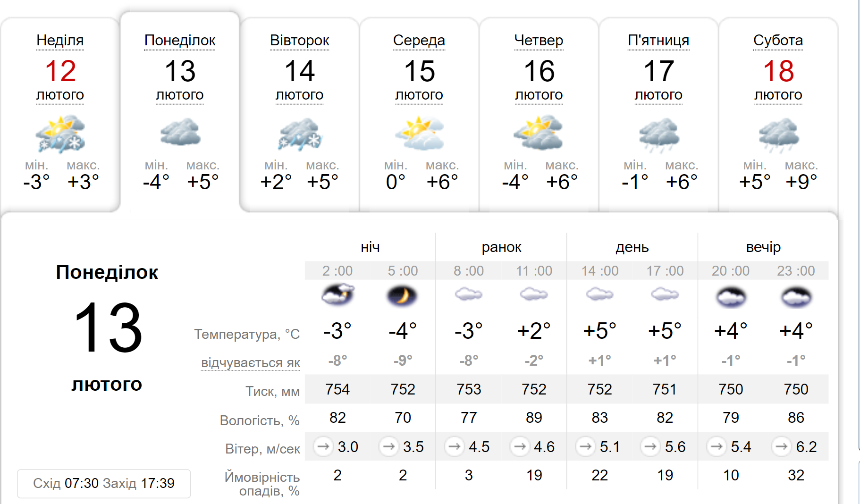Click the 'відчувається як' label link
Viewport: 860px width, 504px height.
tap(251, 363)
